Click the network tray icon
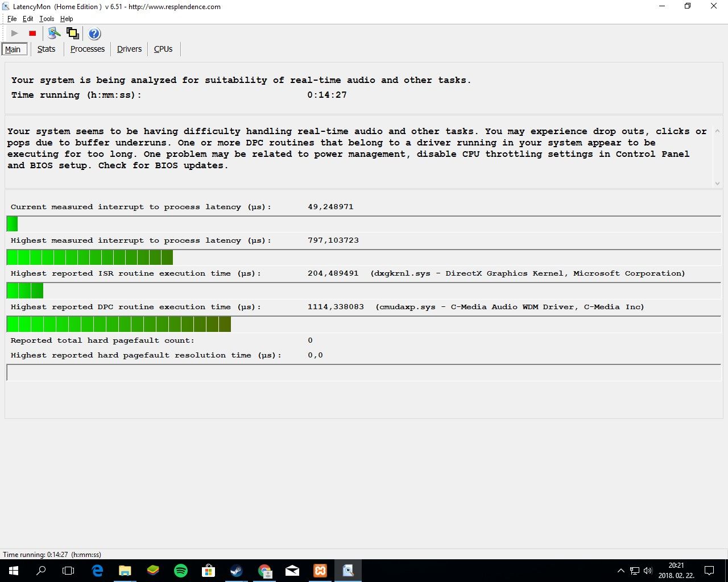The width and height of the screenshot is (728, 582). (x=635, y=571)
